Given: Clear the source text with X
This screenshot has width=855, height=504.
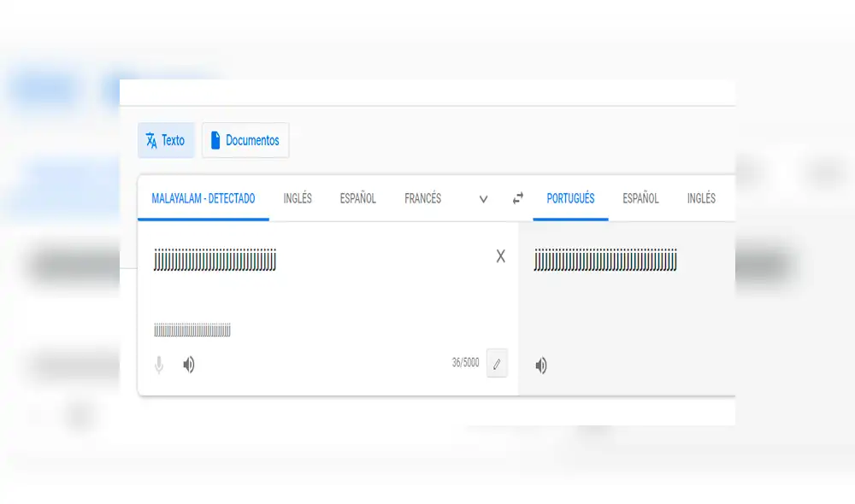Looking at the screenshot, I should pos(501,257).
